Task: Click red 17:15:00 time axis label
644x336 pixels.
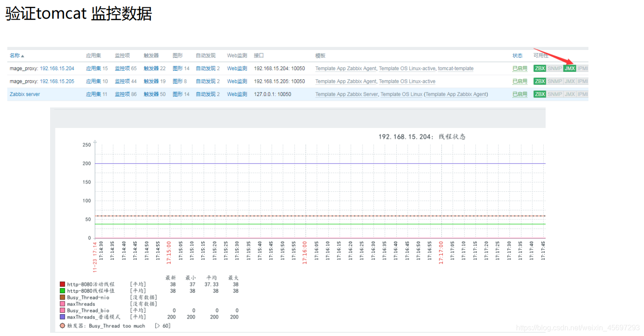Action: tap(169, 252)
